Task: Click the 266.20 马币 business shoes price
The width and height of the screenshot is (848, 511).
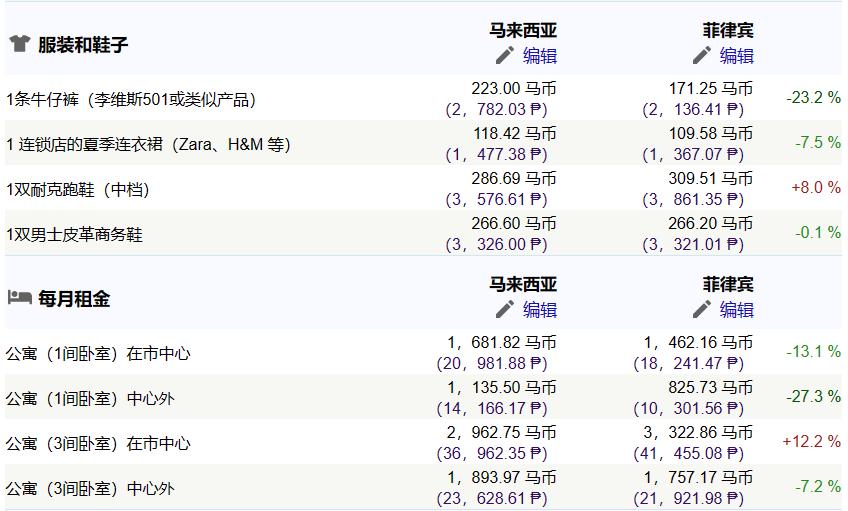Action: pyautogui.click(x=711, y=223)
